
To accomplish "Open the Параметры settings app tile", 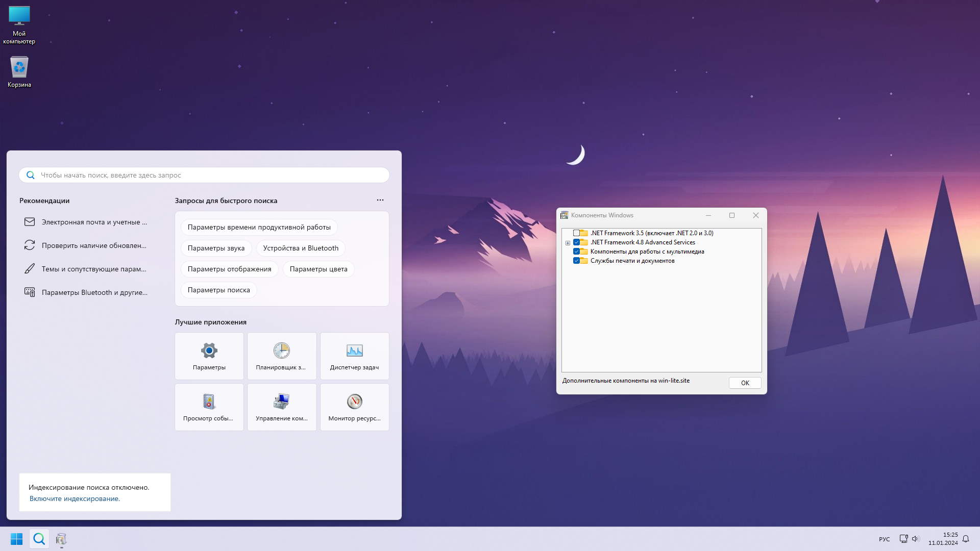I will (209, 356).
